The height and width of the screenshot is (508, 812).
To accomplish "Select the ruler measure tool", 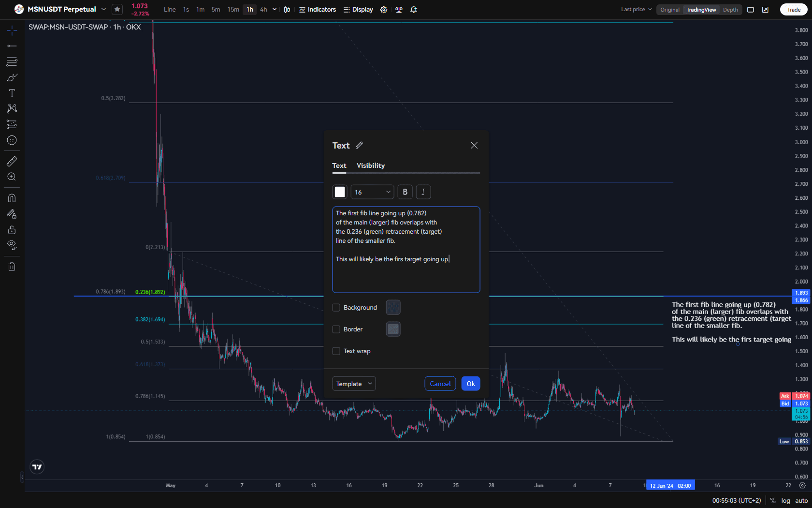I will pos(12,161).
